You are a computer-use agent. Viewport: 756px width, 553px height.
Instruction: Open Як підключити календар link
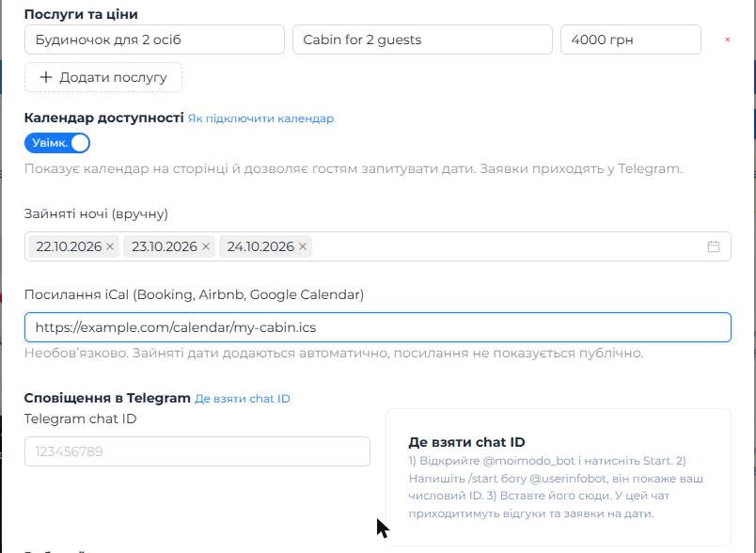pos(260,118)
